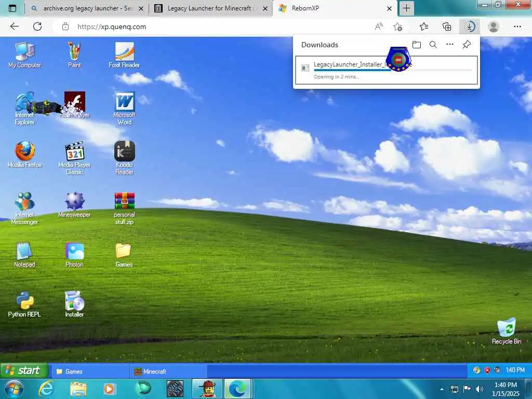Pin the Downloads panel
This screenshot has width=532, height=399.
[467, 45]
